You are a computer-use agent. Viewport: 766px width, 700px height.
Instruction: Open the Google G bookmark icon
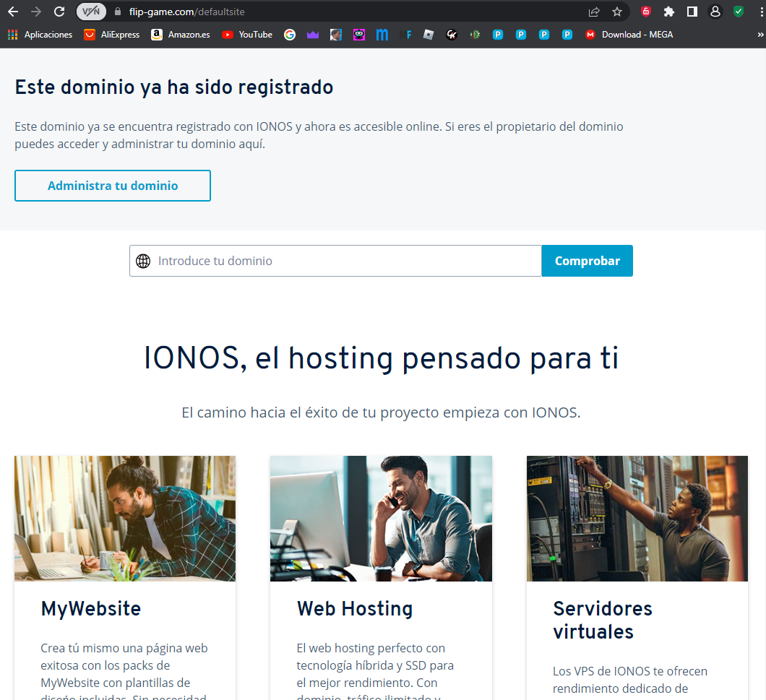[290, 35]
